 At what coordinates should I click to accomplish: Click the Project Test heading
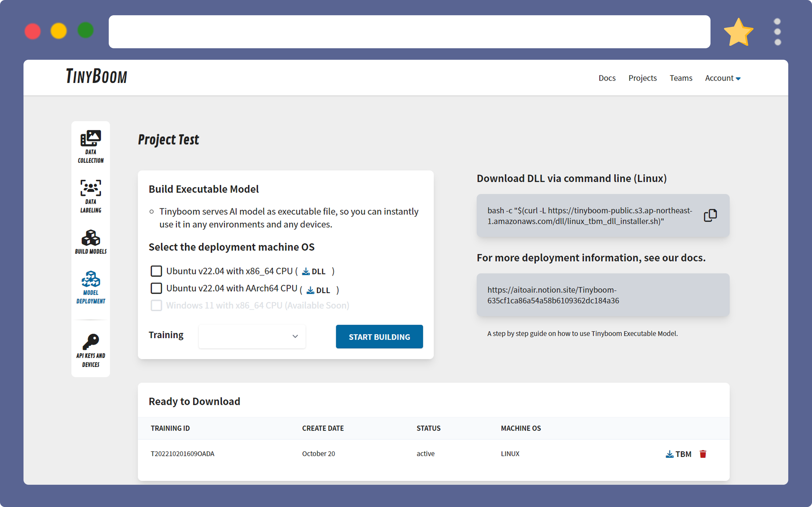tap(168, 139)
